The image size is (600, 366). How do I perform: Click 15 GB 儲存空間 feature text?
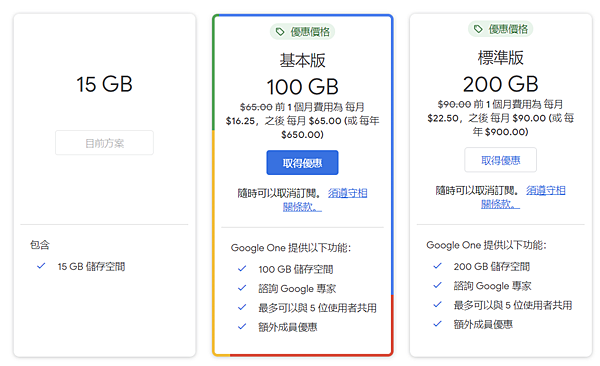[x=91, y=266]
